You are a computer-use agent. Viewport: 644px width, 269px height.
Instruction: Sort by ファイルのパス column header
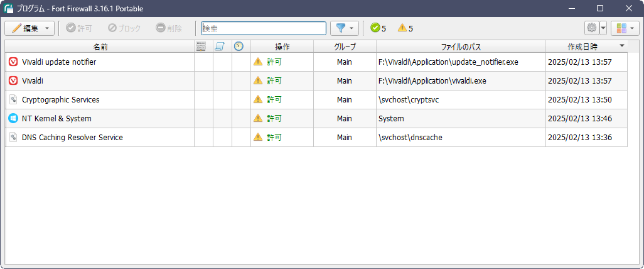[x=461, y=47]
